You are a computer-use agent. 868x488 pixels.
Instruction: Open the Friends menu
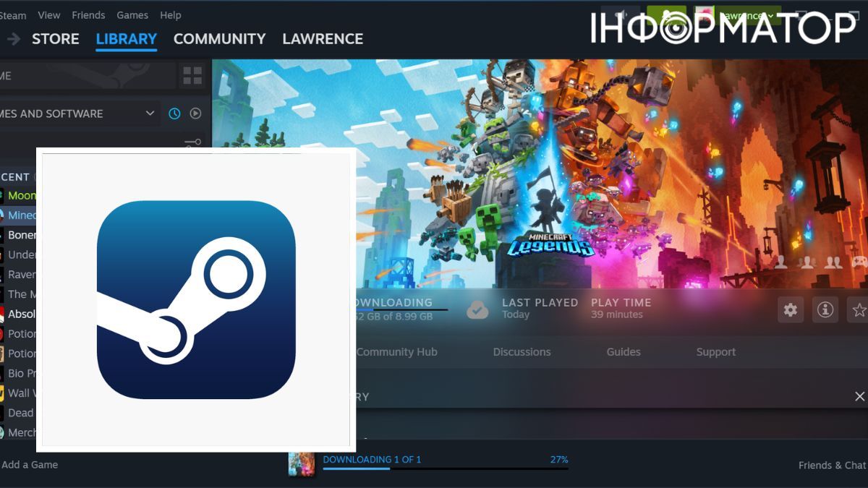point(88,15)
